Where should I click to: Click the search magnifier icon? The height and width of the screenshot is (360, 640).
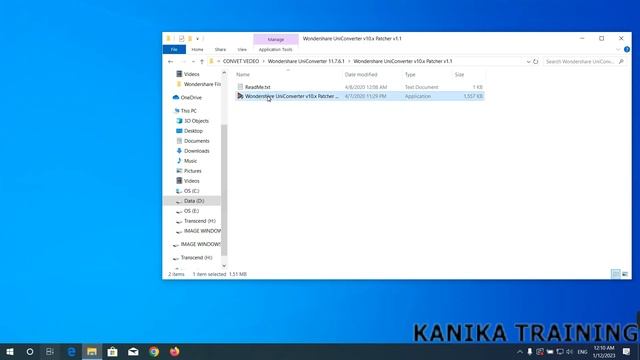click(621, 62)
